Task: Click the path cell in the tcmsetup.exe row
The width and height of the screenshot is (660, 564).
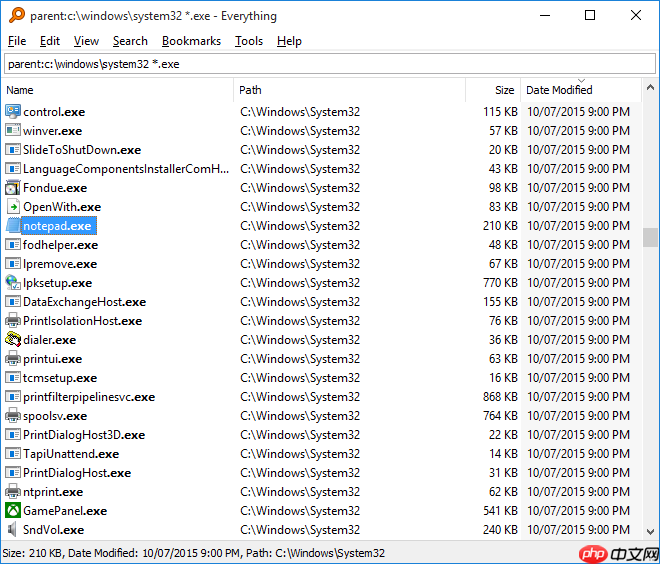Action: pyautogui.click(x=300, y=378)
